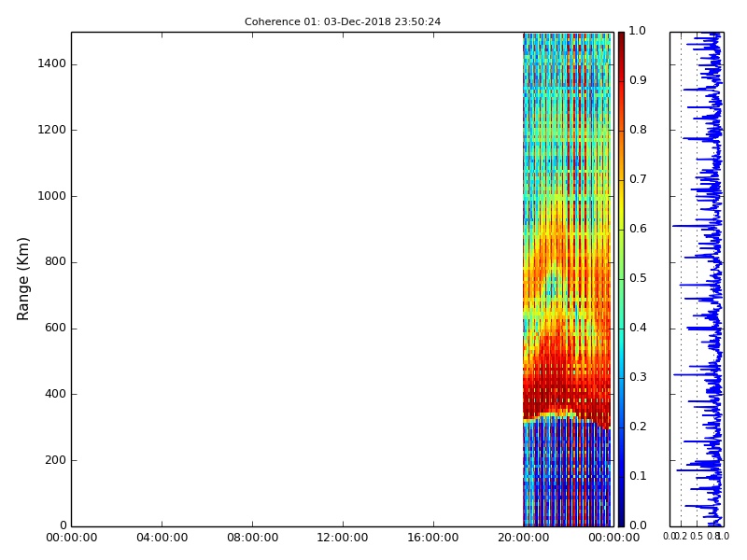Click the 0.7 colorbar tick label
This screenshot has width=747, height=560.
(x=638, y=179)
